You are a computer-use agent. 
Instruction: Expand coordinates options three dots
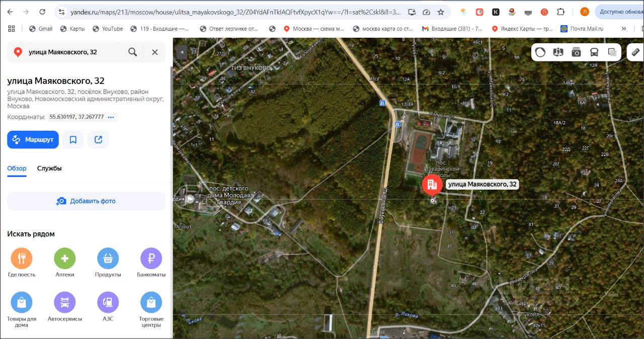tap(111, 117)
